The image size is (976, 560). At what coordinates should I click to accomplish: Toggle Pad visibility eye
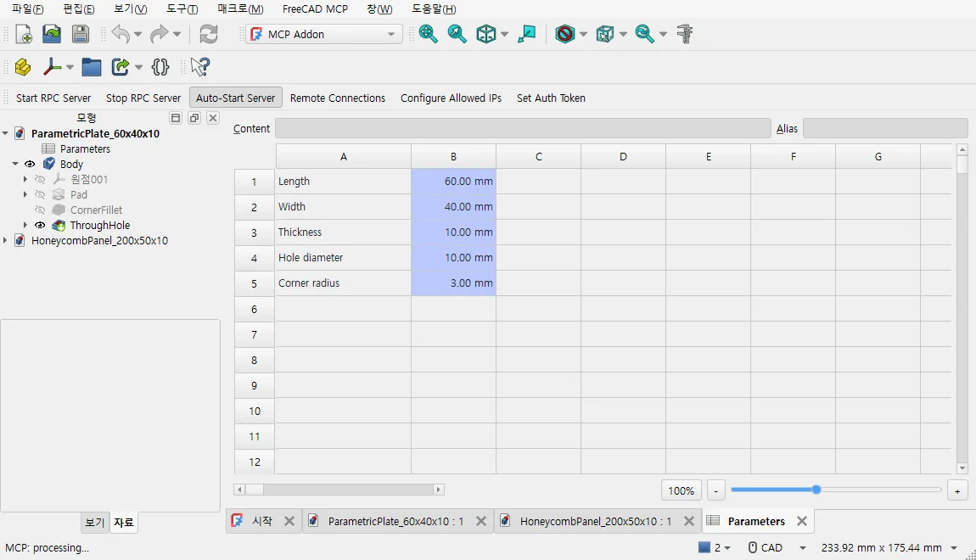point(40,195)
